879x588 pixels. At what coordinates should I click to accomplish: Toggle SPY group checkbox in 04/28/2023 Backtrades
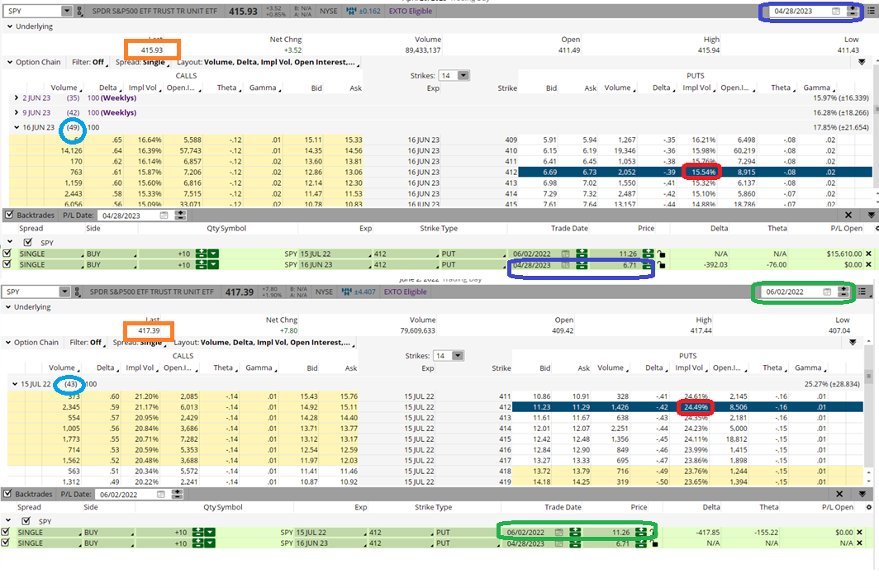point(27,242)
